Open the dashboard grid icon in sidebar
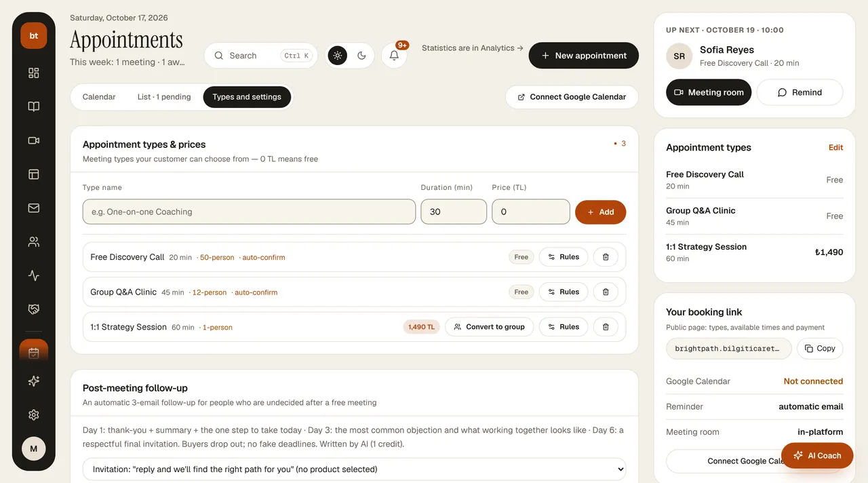868x483 pixels. tap(34, 73)
